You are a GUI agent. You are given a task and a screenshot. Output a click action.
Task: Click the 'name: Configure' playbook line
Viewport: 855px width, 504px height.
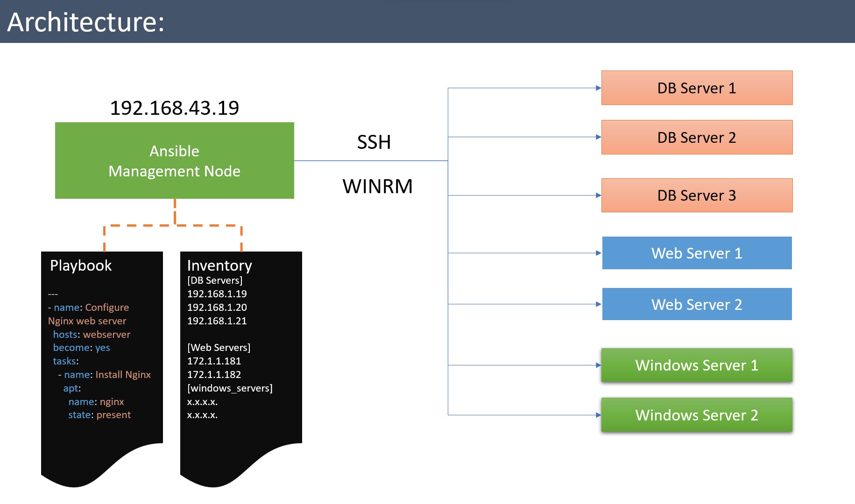[88, 308]
